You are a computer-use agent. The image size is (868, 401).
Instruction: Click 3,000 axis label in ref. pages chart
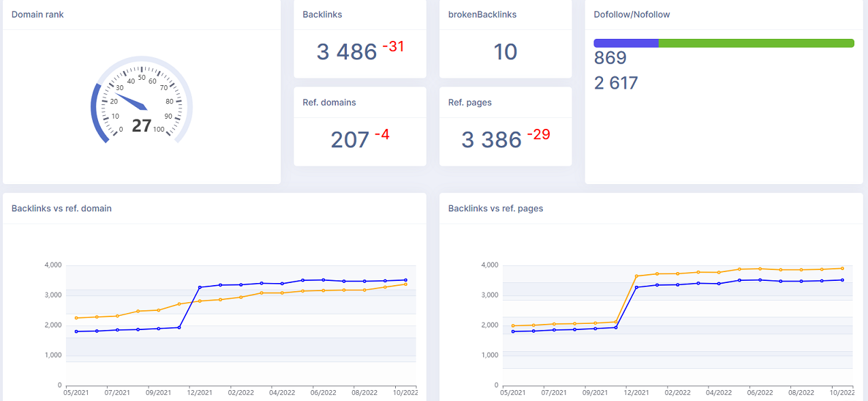point(489,295)
